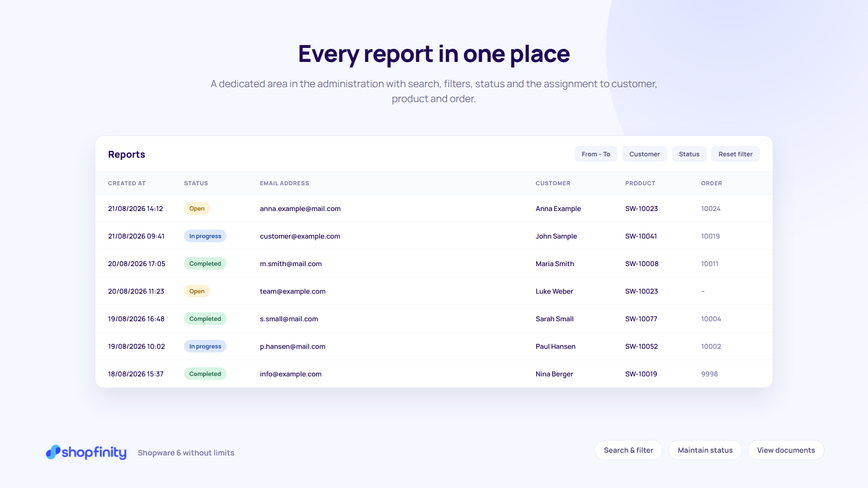
Task: Open order 10019
Action: (710, 236)
